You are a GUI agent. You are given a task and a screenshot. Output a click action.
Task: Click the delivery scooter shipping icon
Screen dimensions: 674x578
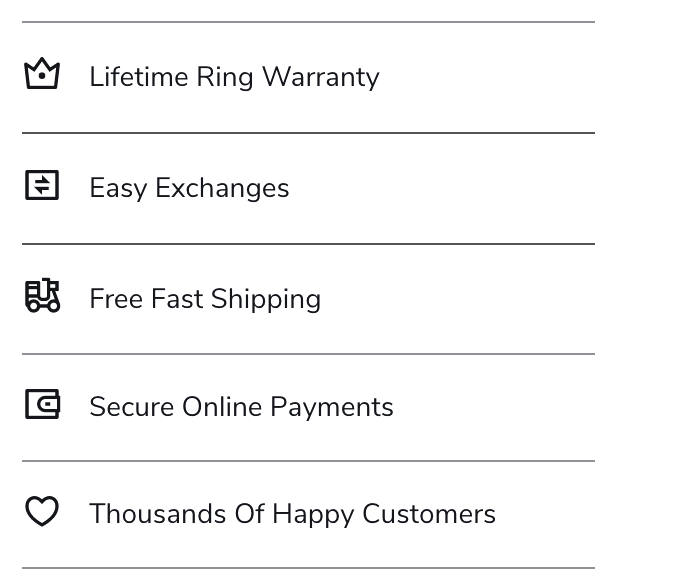click(x=42, y=296)
